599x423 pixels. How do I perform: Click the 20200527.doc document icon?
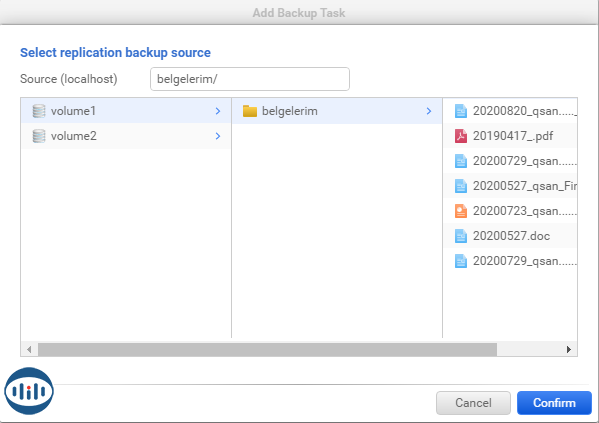461,236
